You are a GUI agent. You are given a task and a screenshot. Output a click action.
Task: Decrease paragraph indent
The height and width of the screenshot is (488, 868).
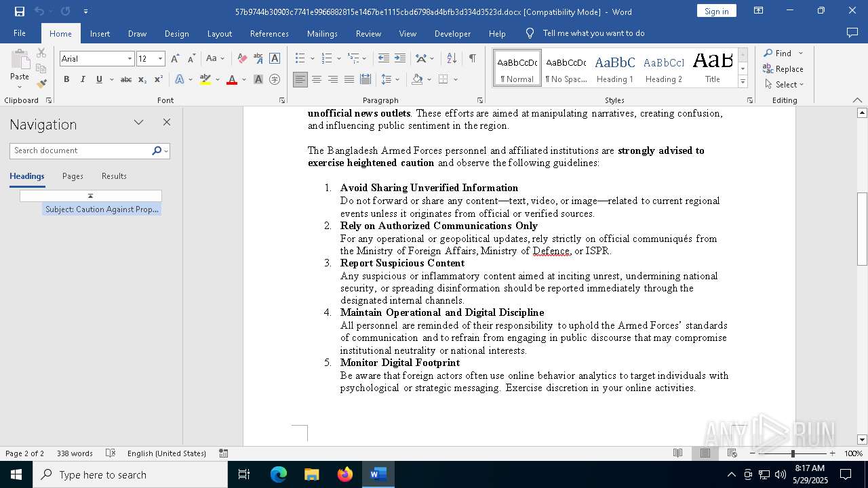[384, 59]
